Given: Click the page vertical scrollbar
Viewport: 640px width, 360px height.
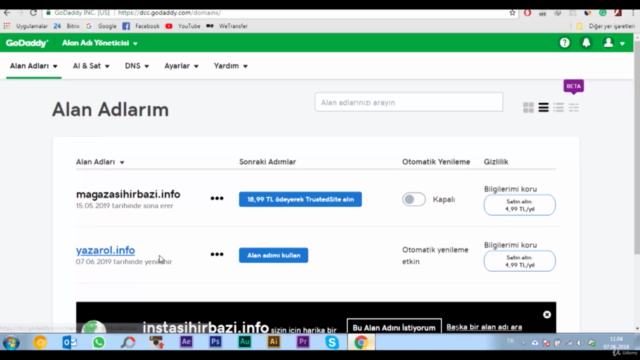Looking at the screenshot, I should pos(637,147).
